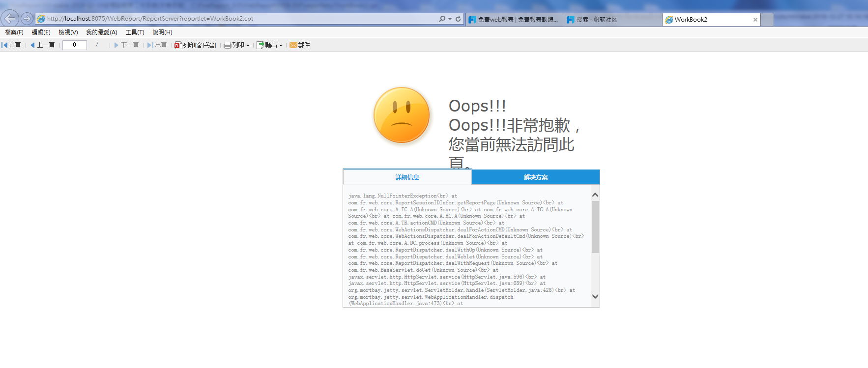Image resolution: width=868 pixels, height=368 pixels.
Task: Go to previous page with 上一頁
Action: coord(42,45)
